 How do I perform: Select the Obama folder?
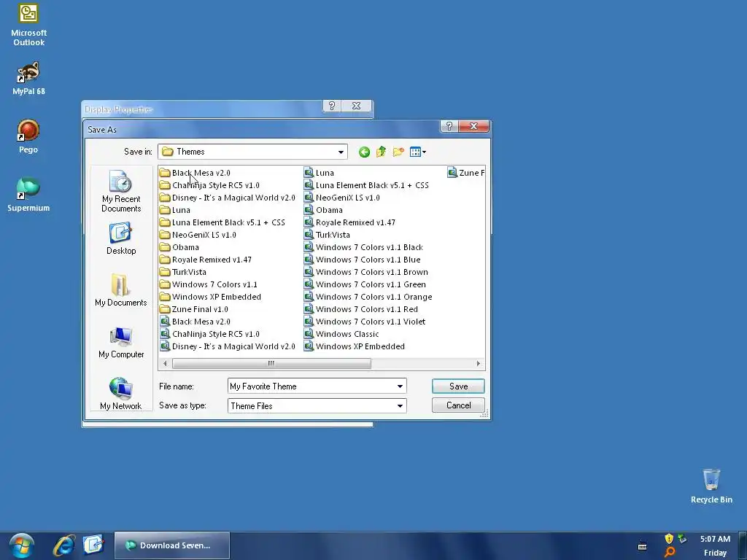pos(179,247)
